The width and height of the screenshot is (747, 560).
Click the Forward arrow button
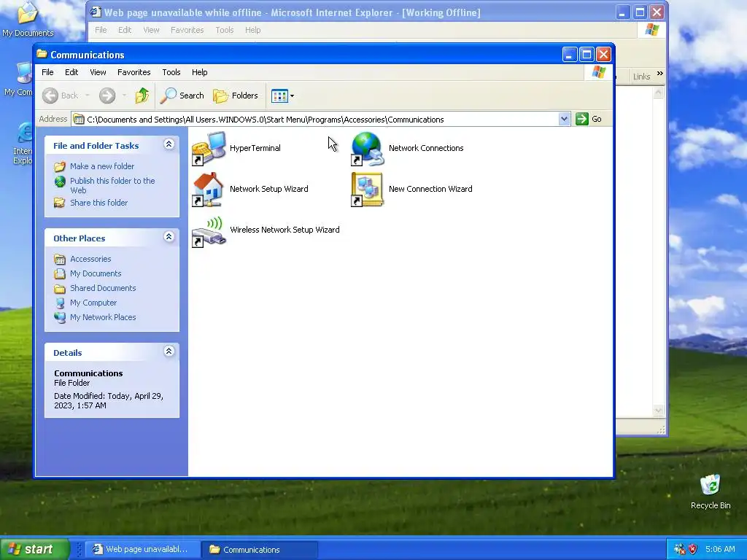pos(107,96)
